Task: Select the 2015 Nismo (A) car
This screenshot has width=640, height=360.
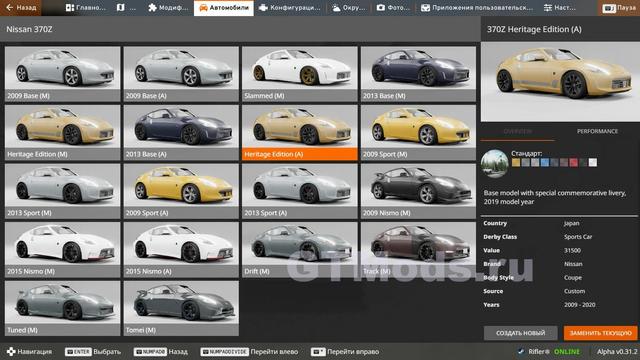Action: pyautogui.click(x=181, y=250)
